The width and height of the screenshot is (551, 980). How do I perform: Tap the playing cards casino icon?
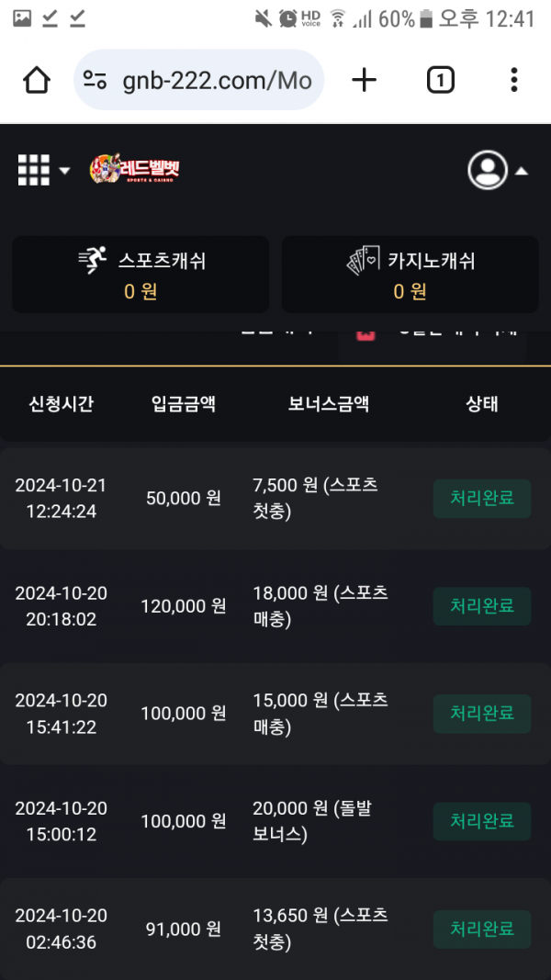point(362,261)
